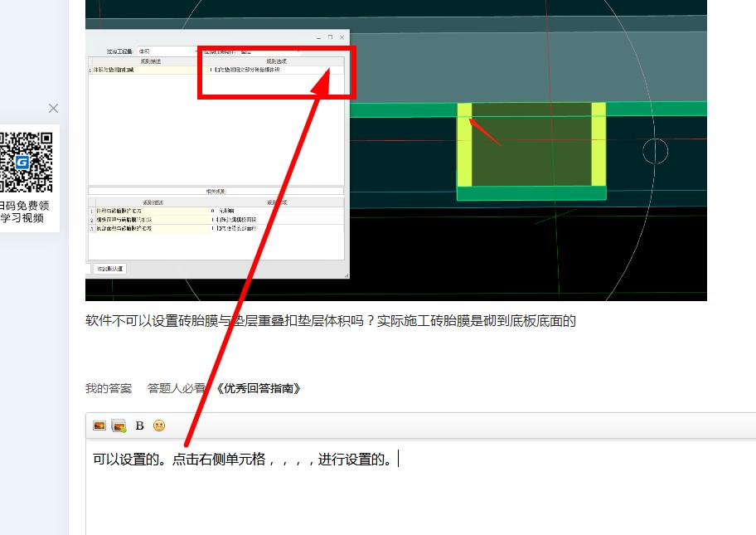Click the question text starting 软件不可以设置砖胎膜
Image resolution: width=756 pixels, height=535 pixels.
(x=331, y=321)
